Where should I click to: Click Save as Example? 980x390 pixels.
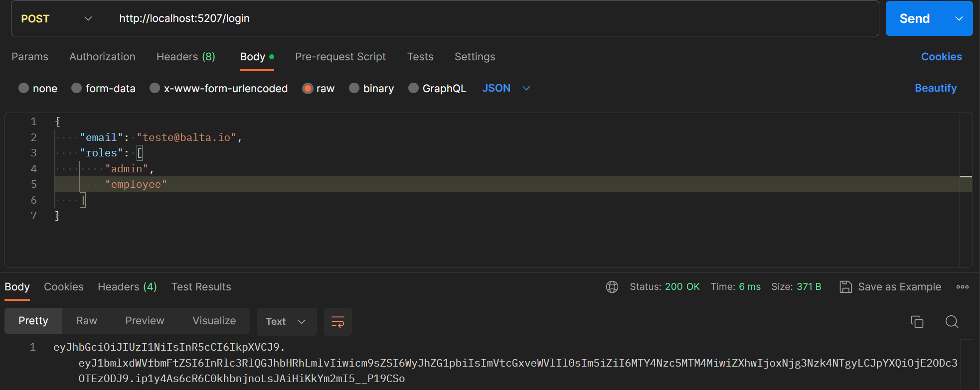click(899, 287)
